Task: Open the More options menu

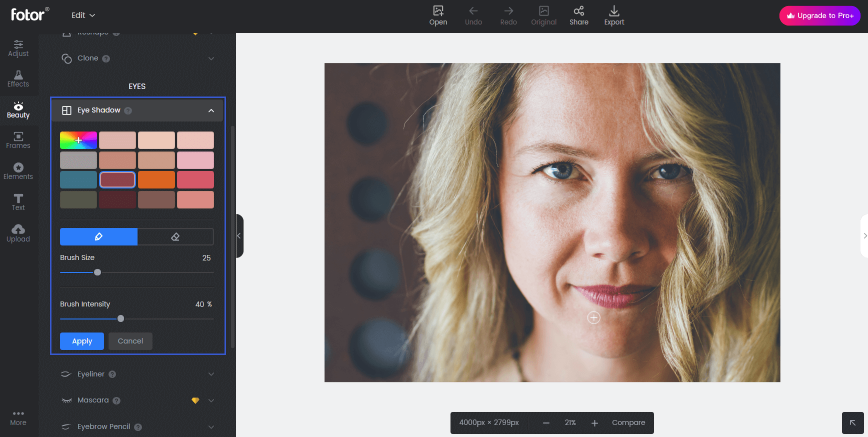Action: point(18,418)
